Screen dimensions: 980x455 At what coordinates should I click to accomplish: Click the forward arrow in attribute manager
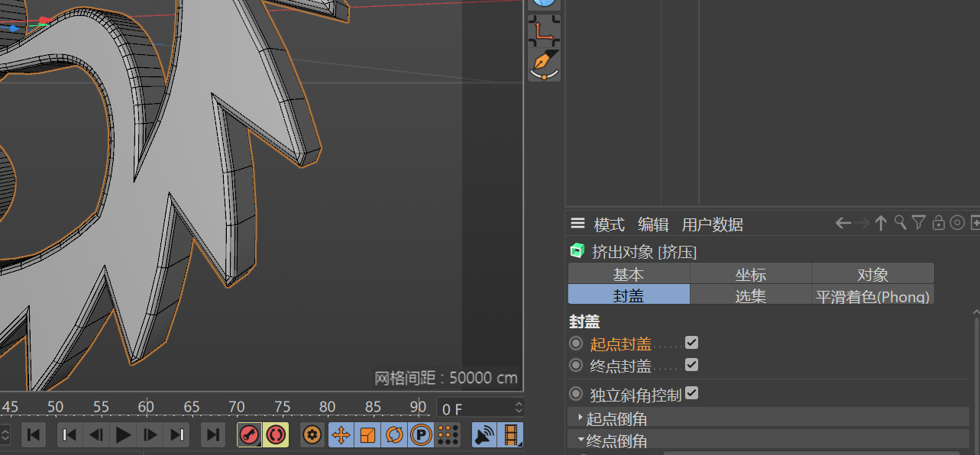(x=862, y=223)
